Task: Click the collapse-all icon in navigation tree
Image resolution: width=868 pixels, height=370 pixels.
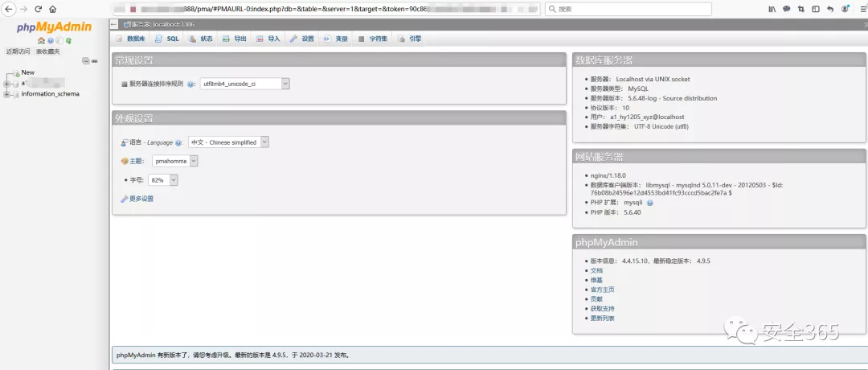Action: 86,61
